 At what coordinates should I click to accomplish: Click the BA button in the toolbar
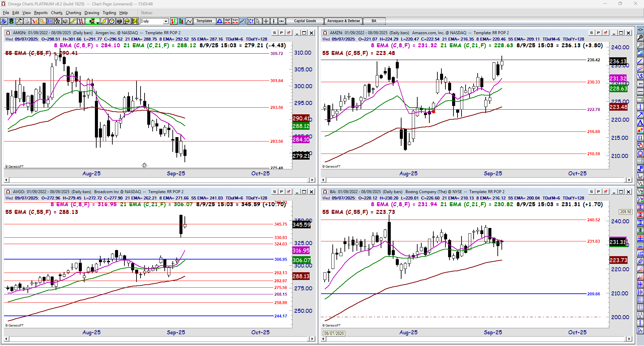click(x=374, y=21)
